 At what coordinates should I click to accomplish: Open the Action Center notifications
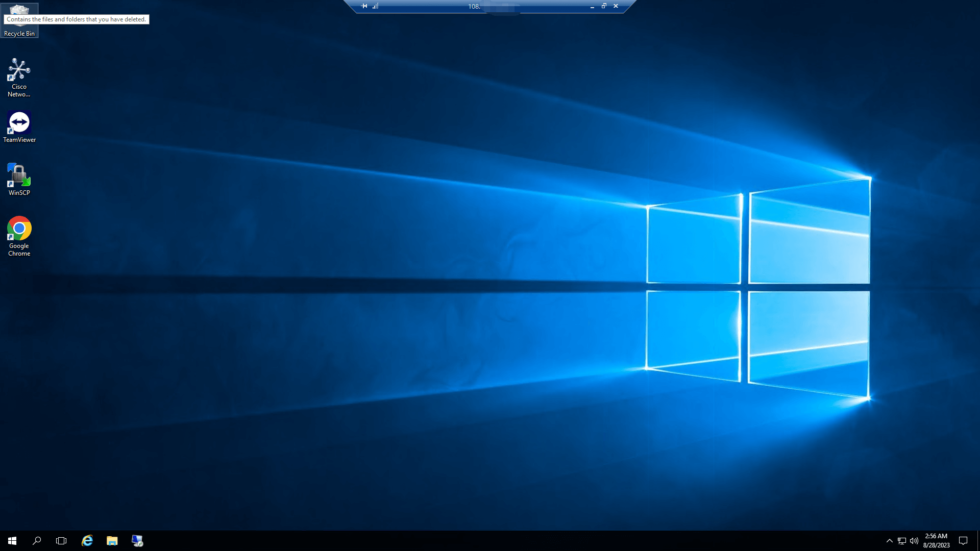click(x=963, y=541)
